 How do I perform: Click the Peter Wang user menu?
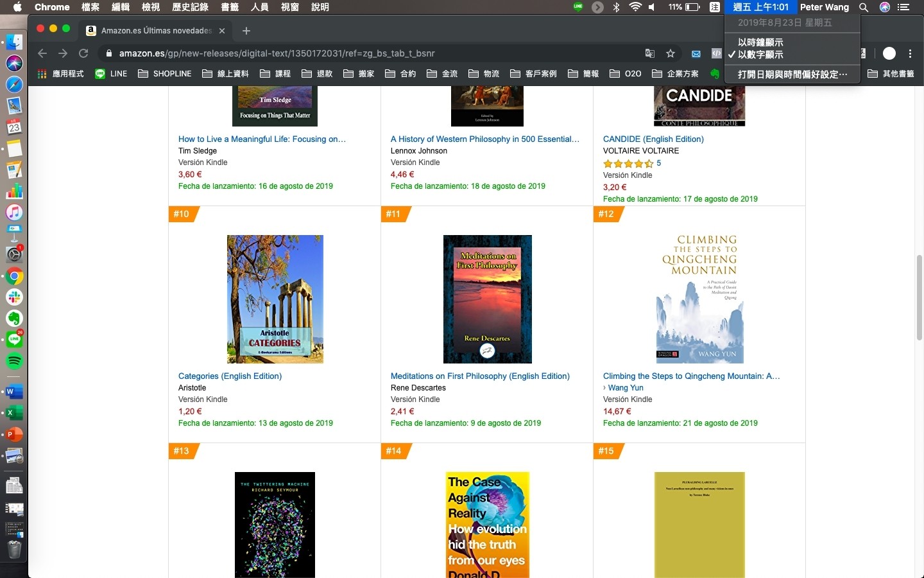(x=825, y=7)
